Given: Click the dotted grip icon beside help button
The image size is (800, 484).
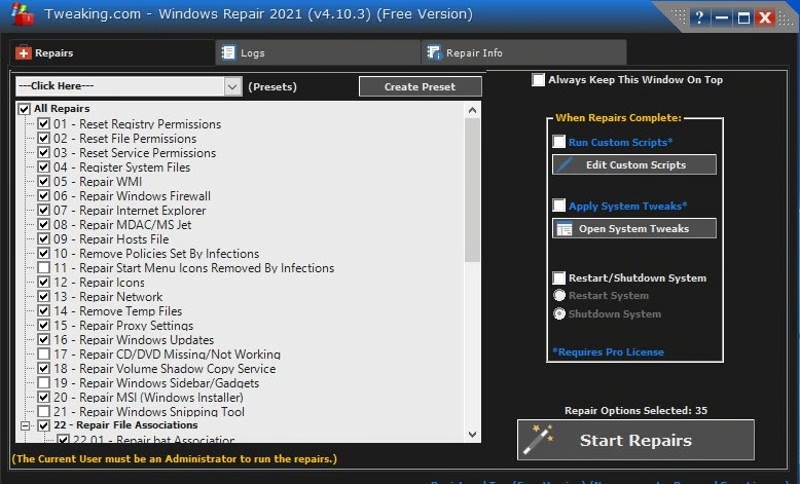Looking at the screenshot, I should pyautogui.click(x=679, y=17).
